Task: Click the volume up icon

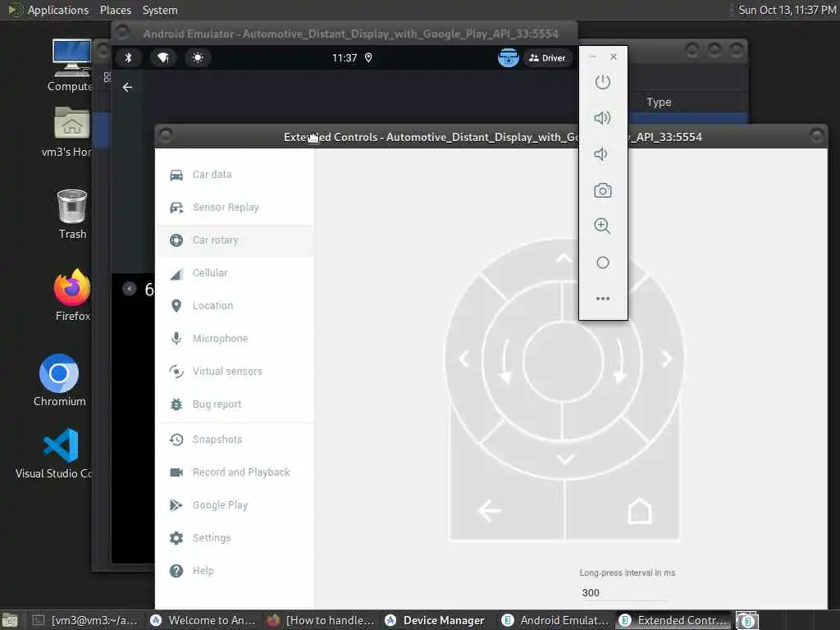Action: 603,118
